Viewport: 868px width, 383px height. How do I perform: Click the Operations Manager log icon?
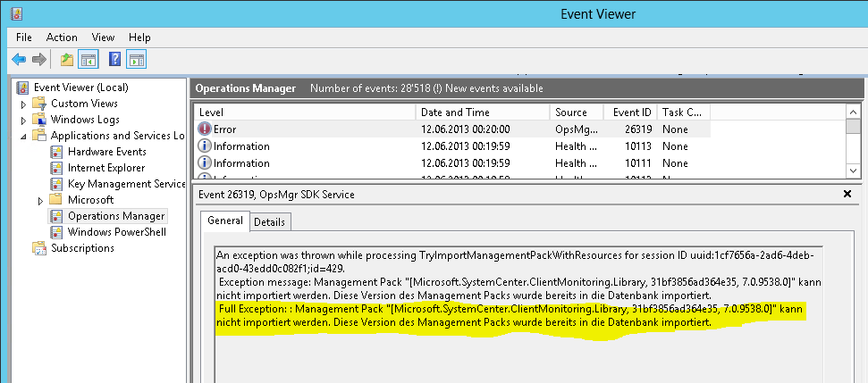click(56, 215)
